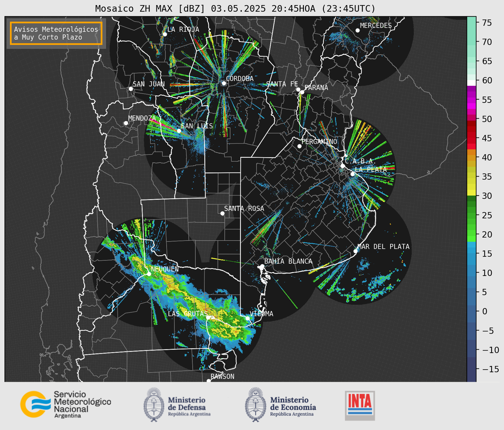This screenshot has height=430, width=504.
Task: Click the 55 dBZ magenta band on color bar
Action: coord(471,100)
